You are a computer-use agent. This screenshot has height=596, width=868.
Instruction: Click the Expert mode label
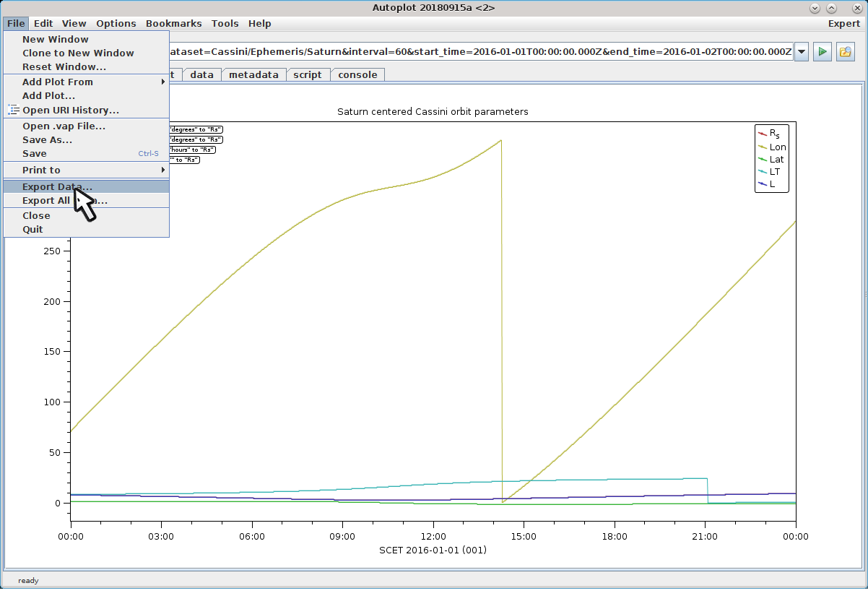(843, 23)
